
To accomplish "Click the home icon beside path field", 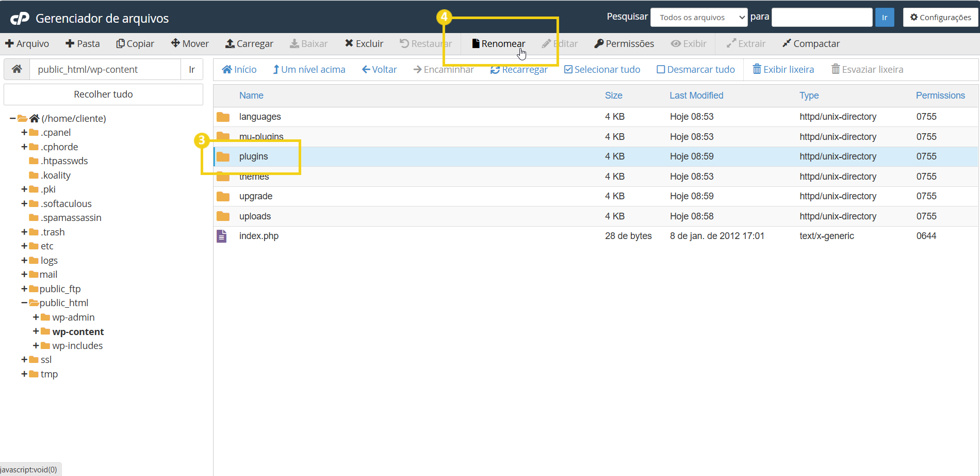I will pyautogui.click(x=17, y=69).
